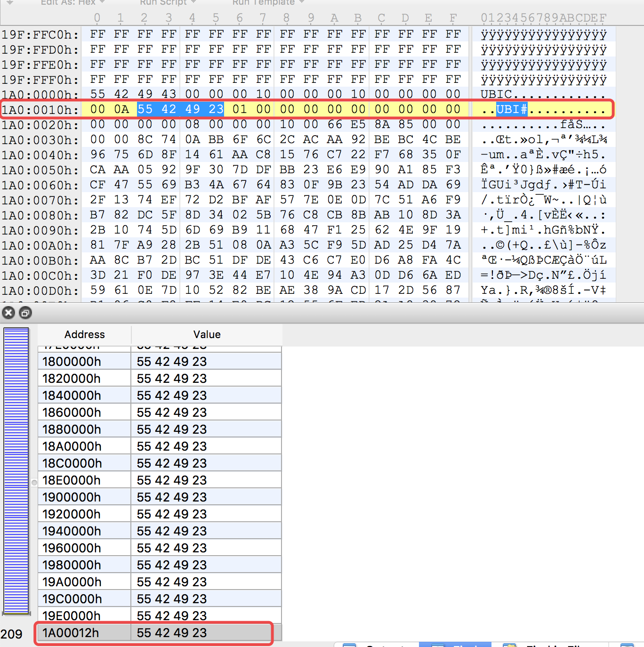The width and height of the screenshot is (644, 647).
Task: Click hex column header F
Action: 453,18
